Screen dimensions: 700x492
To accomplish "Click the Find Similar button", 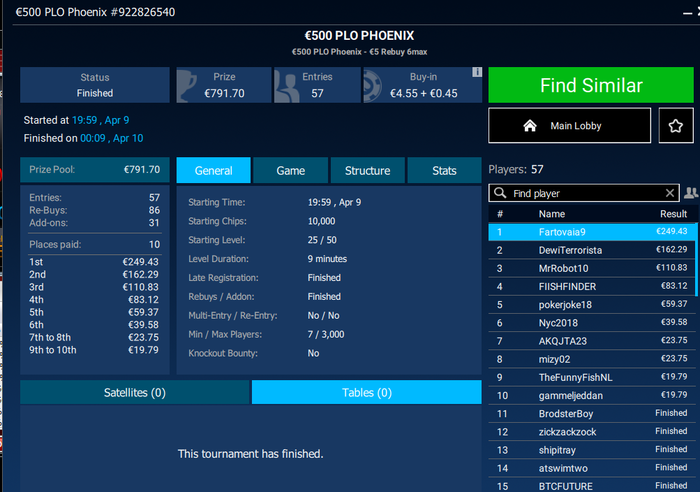I will 591,85.
